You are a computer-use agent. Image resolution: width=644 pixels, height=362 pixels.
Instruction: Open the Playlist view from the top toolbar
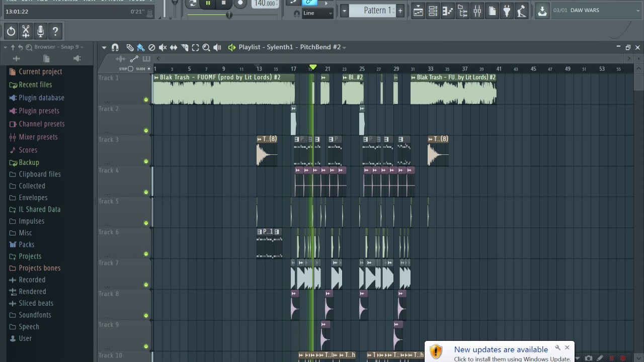tap(418, 11)
